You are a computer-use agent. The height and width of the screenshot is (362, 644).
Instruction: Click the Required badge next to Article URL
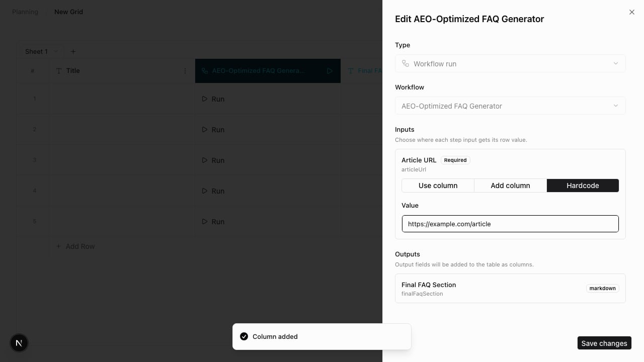[x=455, y=160]
